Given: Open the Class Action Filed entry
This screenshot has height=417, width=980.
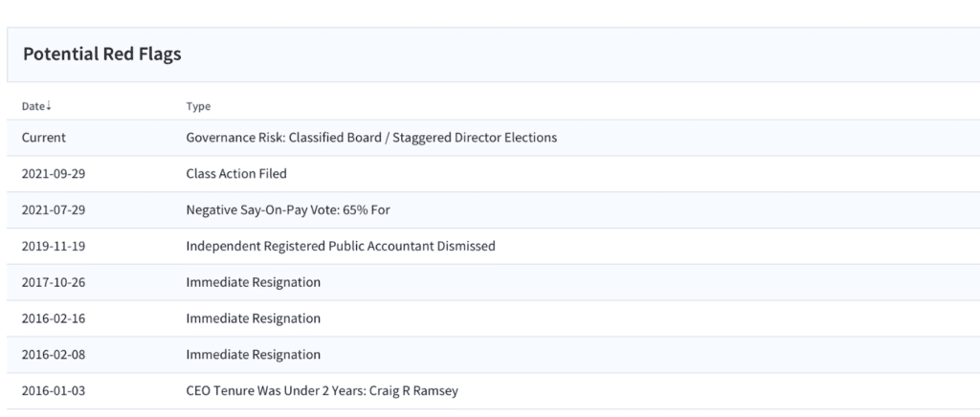Looking at the screenshot, I should coord(236,173).
